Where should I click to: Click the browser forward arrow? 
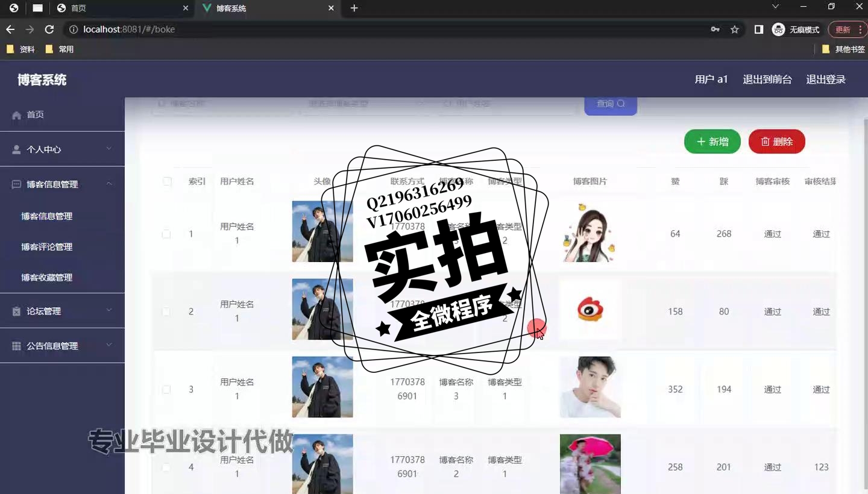tap(30, 30)
